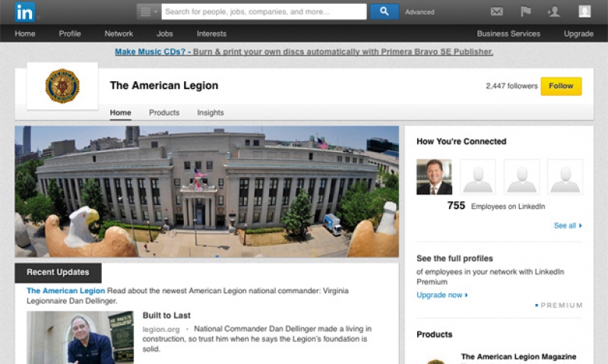The height and width of the screenshot is (364, 608).
Task: Click the add connections person icon
Action: coord(554,11)
